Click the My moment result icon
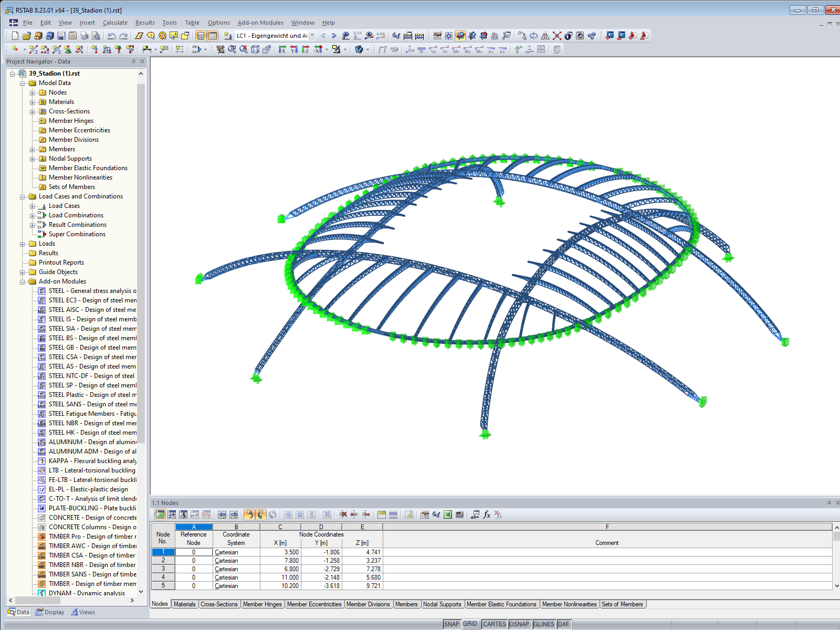The height and width of the screenshot is (630, 840). [x=468, y=49]
